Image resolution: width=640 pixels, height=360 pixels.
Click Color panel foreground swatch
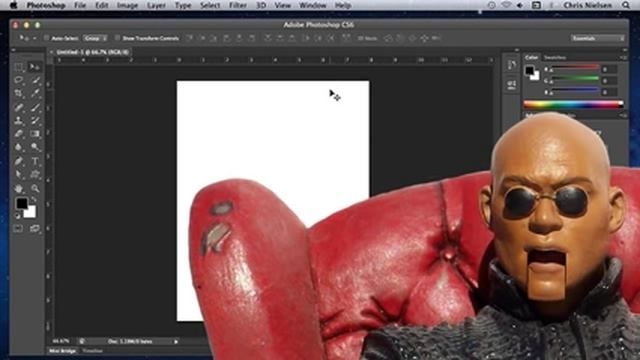529,70
